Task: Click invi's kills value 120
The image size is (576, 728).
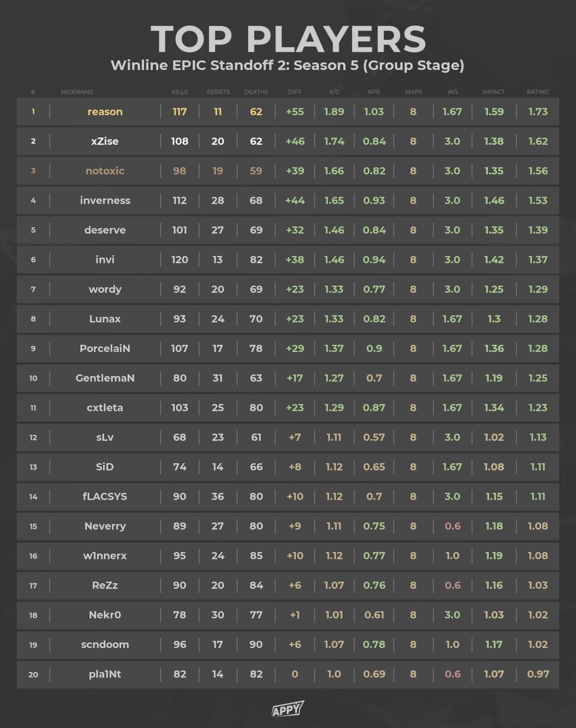Action: [180, 260]
